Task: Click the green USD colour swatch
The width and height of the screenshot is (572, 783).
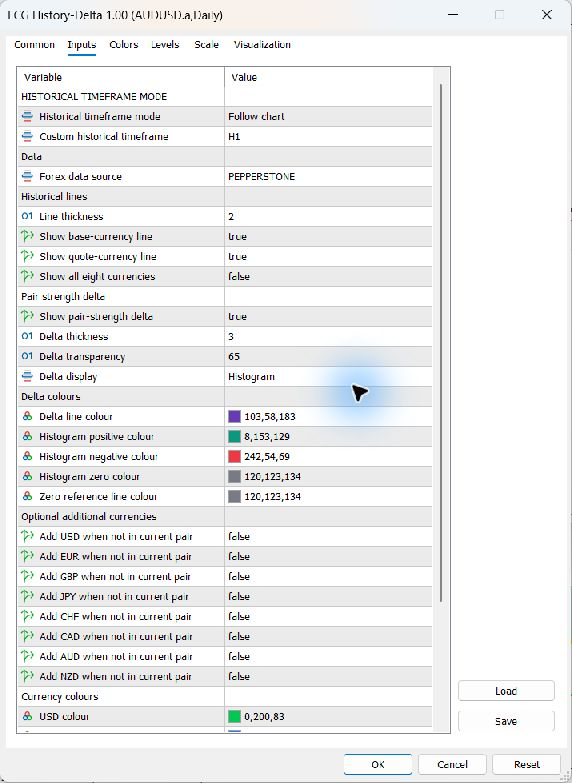Action: pos(234,717)
